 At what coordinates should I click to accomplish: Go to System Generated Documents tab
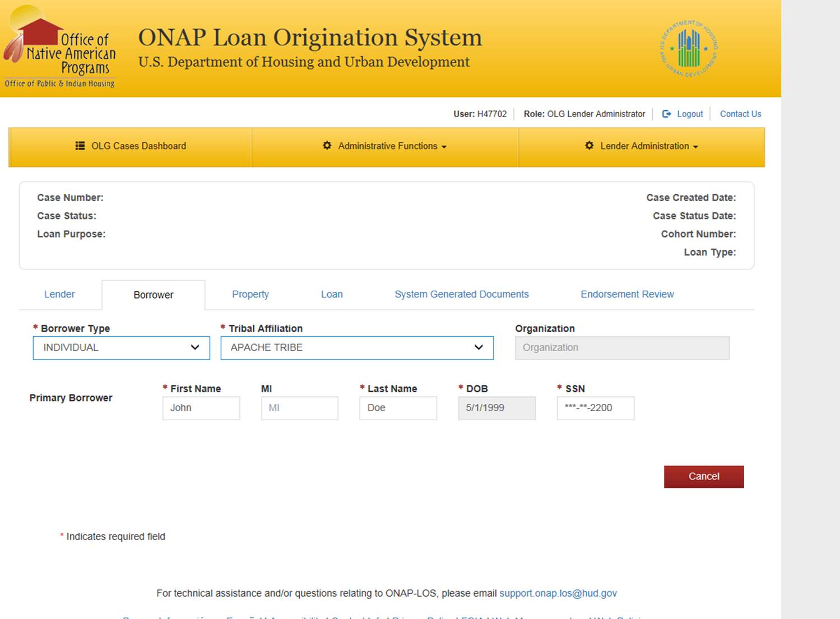462,294
